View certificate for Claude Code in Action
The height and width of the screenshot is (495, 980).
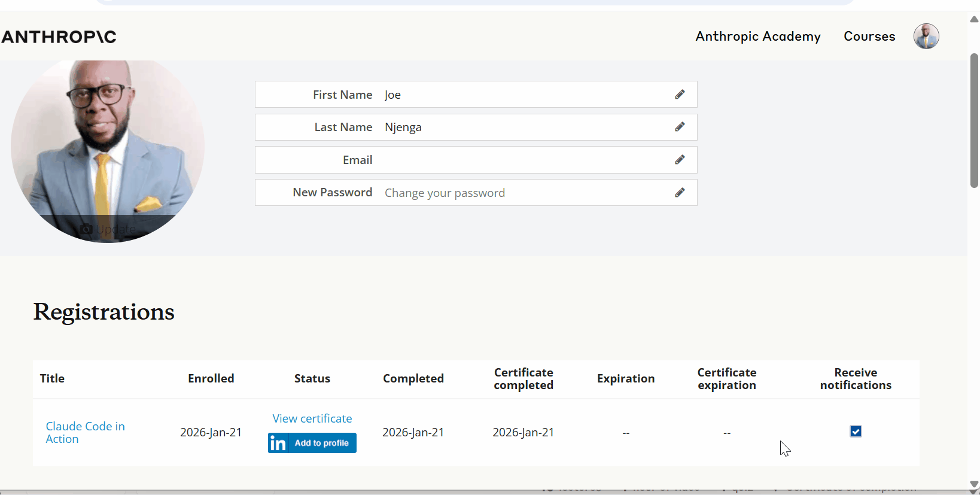click(x=312, y=418)
